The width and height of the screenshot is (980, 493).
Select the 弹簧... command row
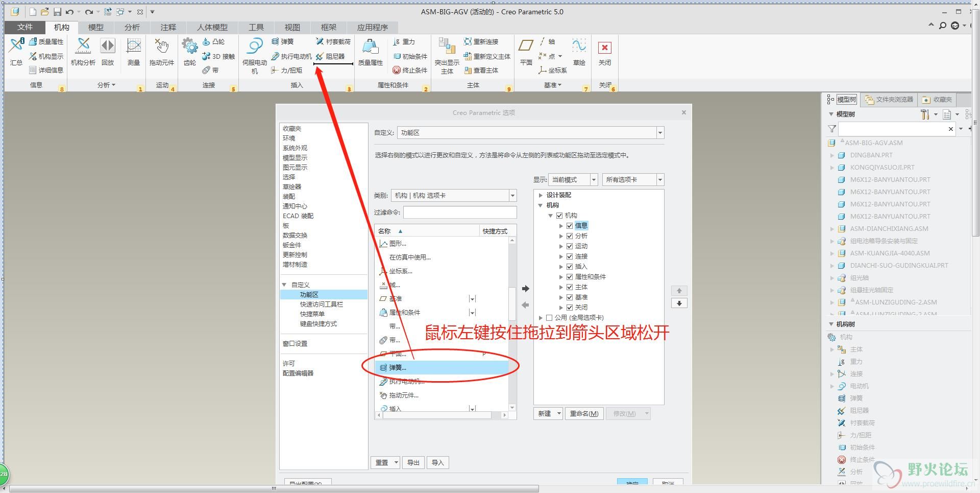coord(442,367)
